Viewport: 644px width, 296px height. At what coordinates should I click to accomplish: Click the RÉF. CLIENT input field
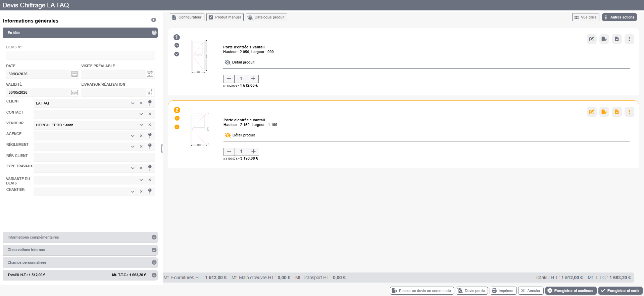click(94, 157)
